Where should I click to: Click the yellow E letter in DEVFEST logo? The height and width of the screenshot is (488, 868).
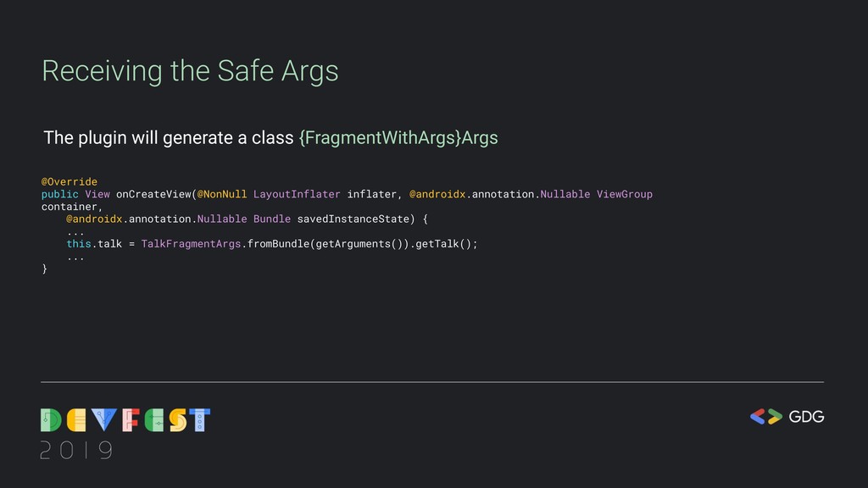tap(76, 420)
